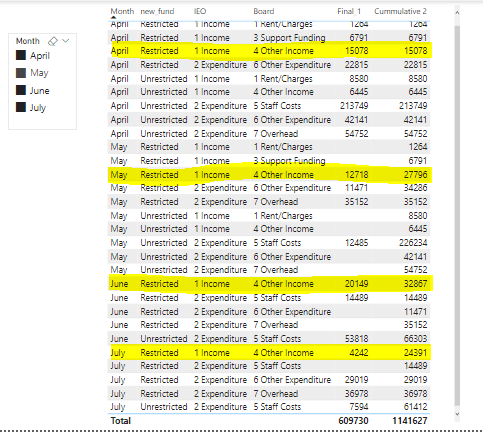483x433 pixels.
Task: Select the Cummulative total 1141627
Action: (410, 421)
